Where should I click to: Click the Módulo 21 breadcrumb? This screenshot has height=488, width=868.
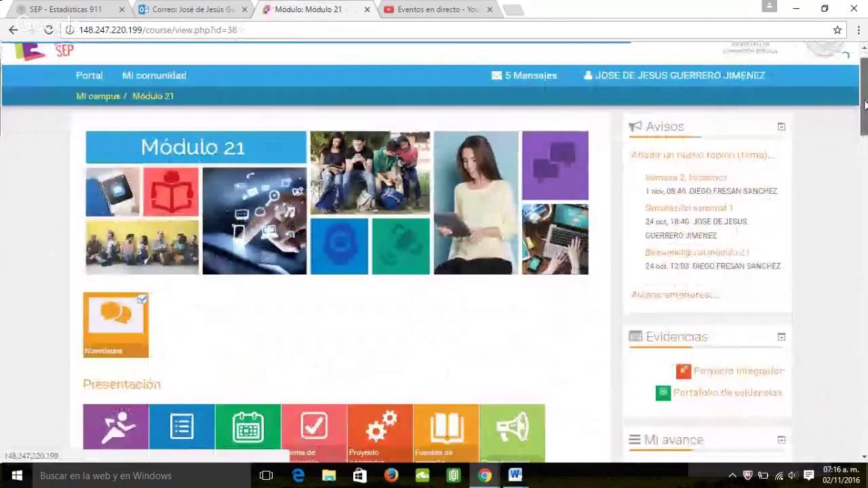click(153, 96)
